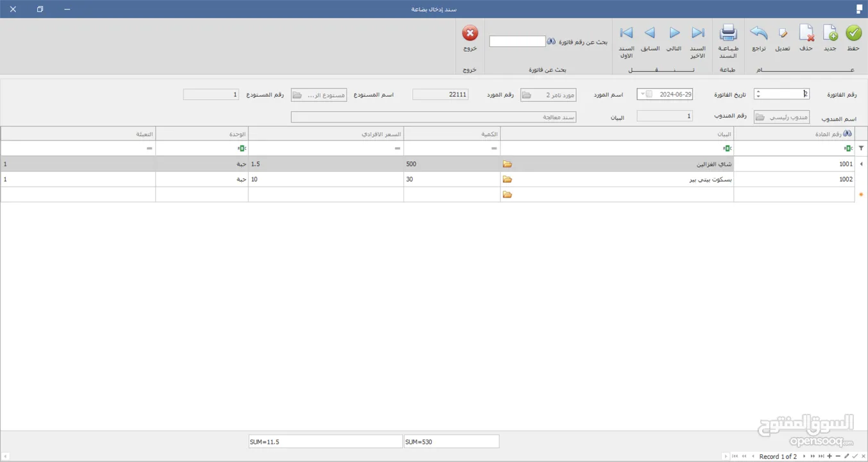Image resolution: width=868 pixels, height=462 pixels.
Task: Go to previous voucher (السابق) arrow
Action: (x=650, y=33)
